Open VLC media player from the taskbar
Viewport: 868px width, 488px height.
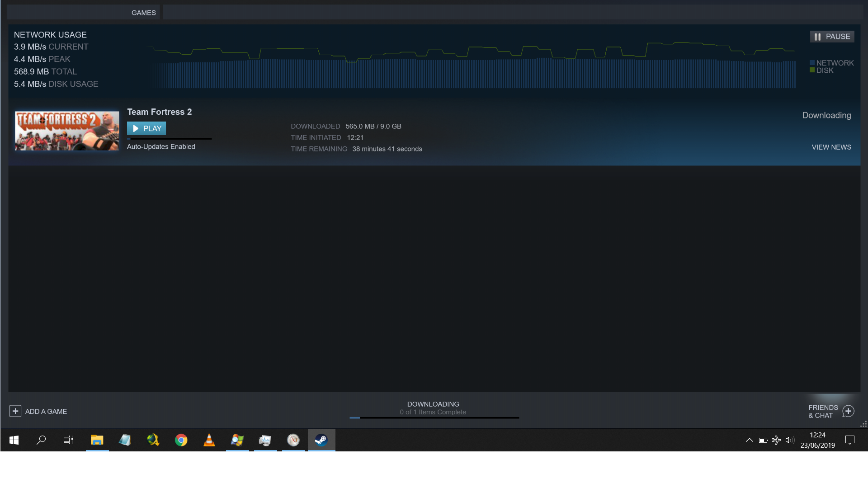[209, 440]
